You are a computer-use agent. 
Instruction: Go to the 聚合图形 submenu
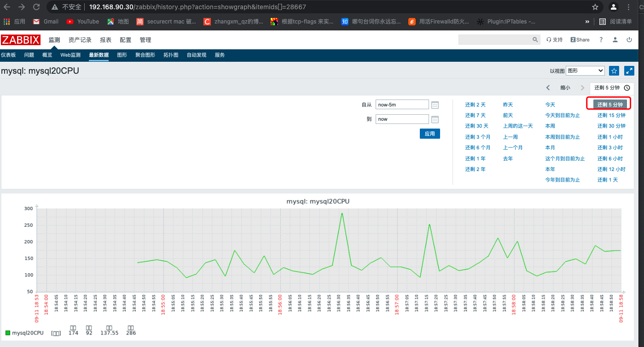pos(145,55)
